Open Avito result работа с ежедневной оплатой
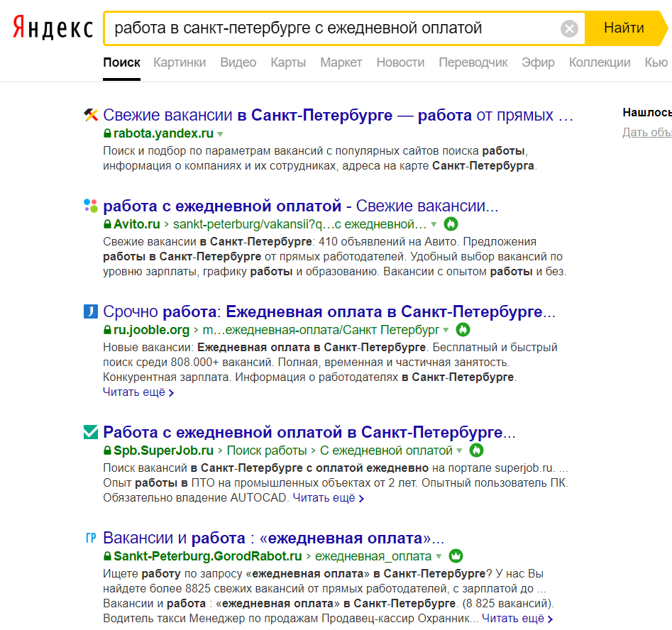Image resolution: width=672 pixels, height=630 pixels. coord(301,206)
